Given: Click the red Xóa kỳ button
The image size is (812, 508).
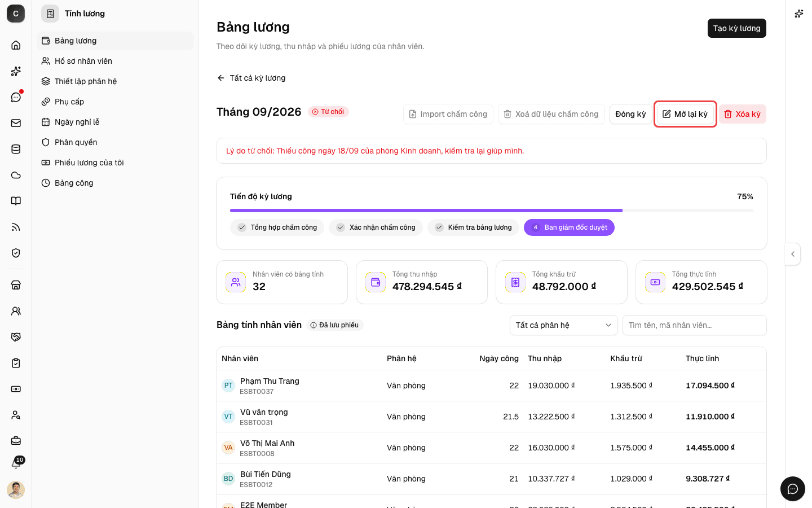Looking at the screenshot, I should click(743, 114).
